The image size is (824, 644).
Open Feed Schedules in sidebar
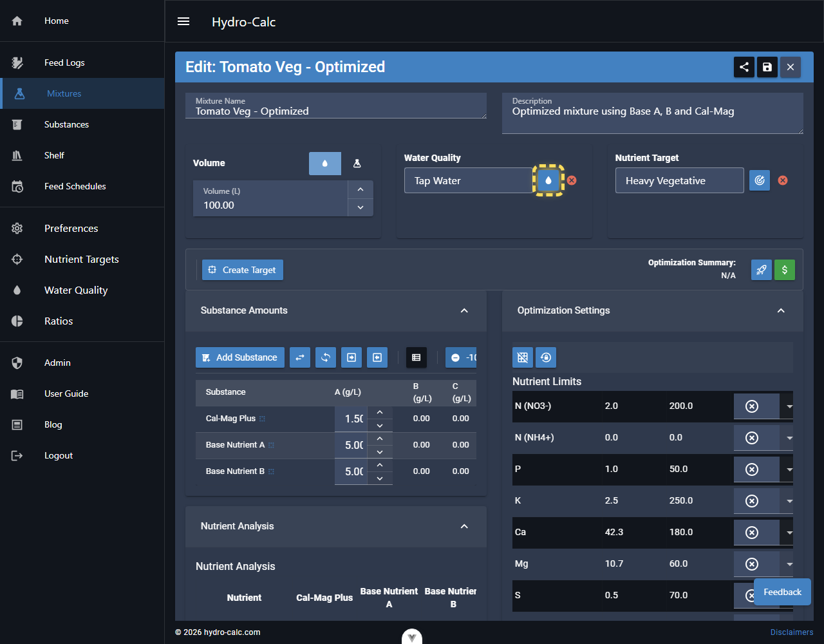tap(82, 186)
